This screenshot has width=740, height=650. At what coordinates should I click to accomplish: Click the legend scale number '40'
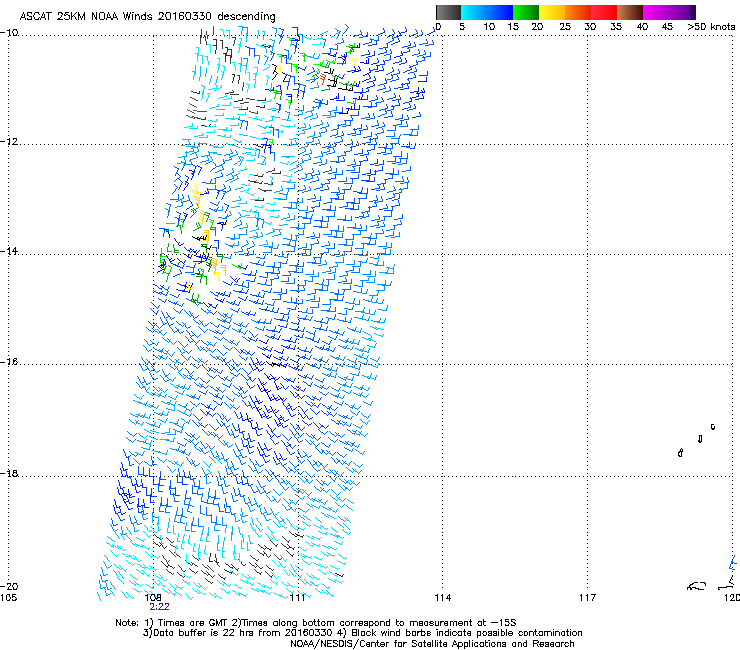(642, 27)
